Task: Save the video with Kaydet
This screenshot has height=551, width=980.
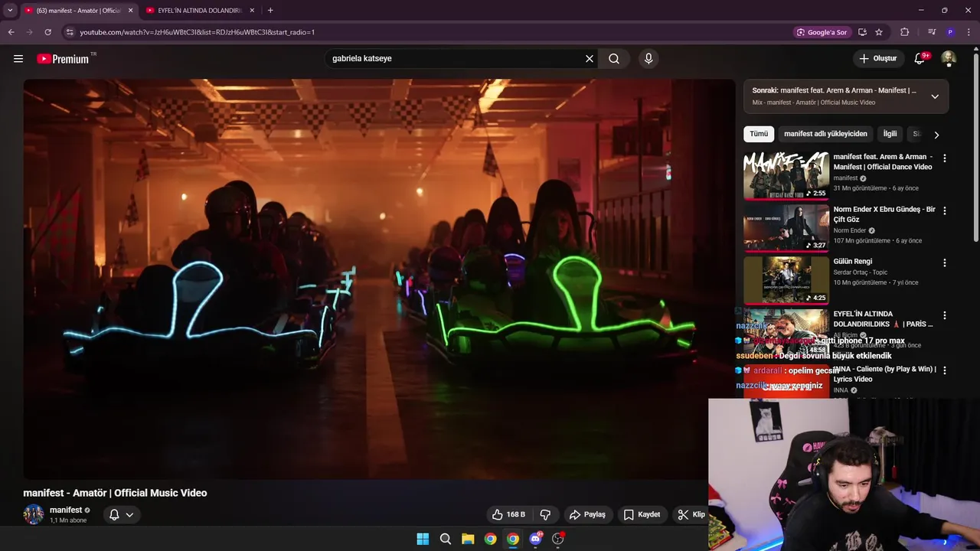Action: [x=642, y=514]
